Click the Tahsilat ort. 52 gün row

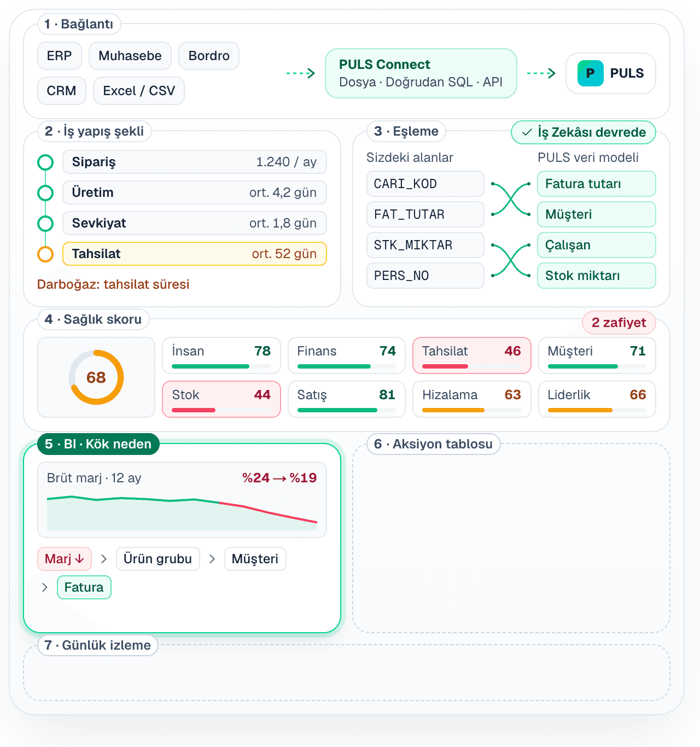195,254
